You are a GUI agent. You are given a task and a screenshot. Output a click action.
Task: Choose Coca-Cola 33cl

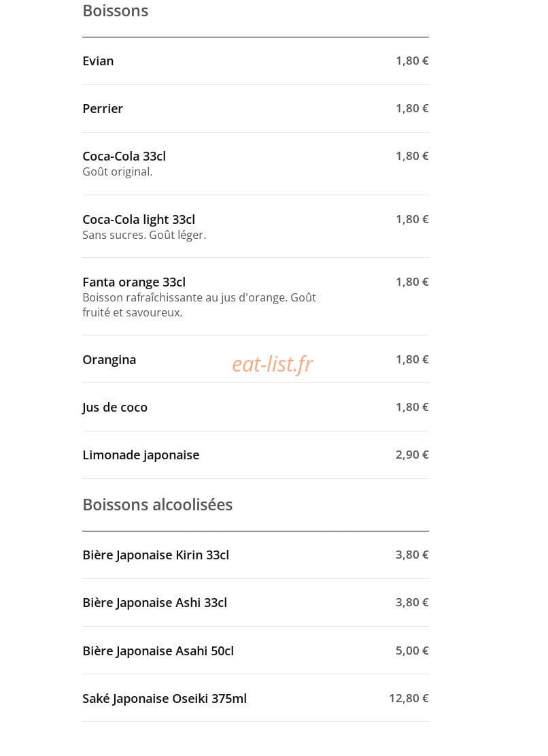click(255, 164)
